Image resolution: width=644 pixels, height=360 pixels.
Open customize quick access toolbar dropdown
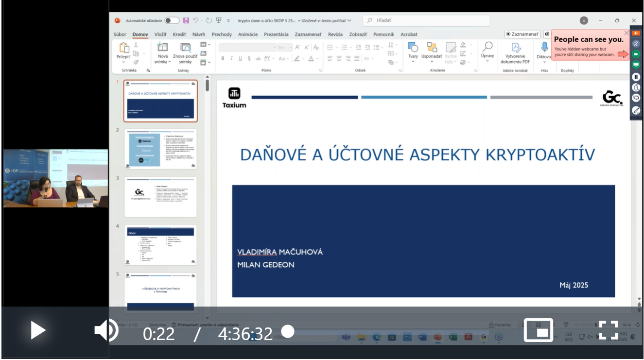pyautogui.click(x=228, y=20)
